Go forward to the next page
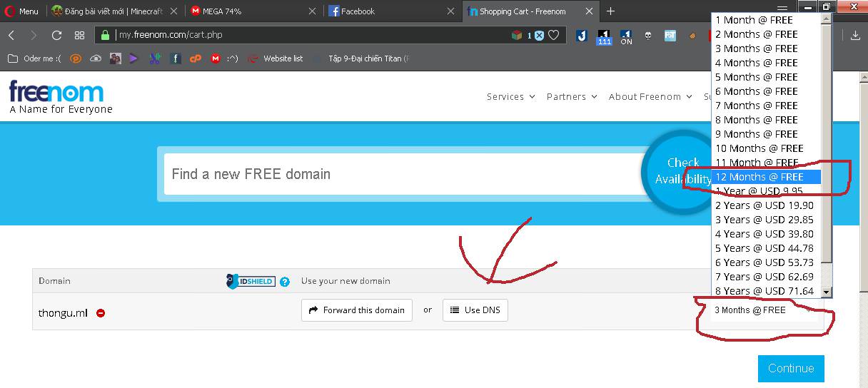 [34, 35]
